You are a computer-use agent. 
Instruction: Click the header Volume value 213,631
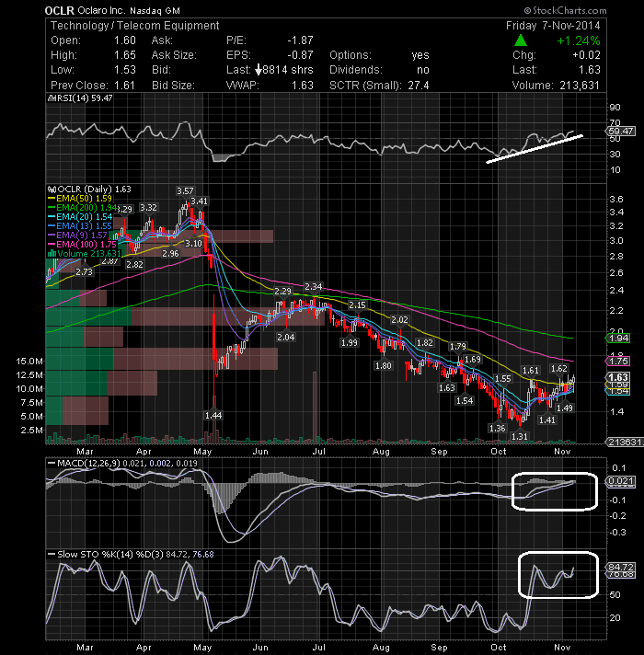coord(580,86)
